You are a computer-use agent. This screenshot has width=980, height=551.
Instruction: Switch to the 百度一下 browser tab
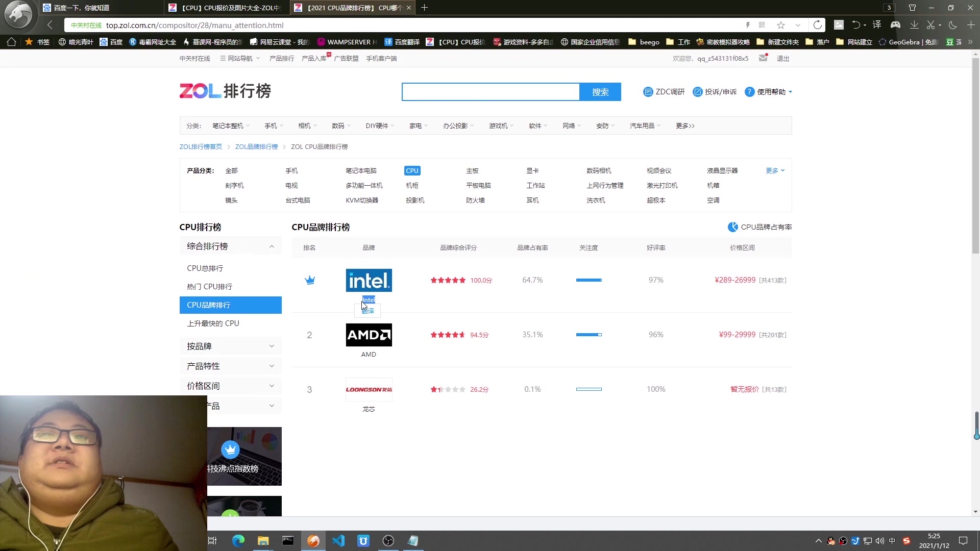[101, 8]
